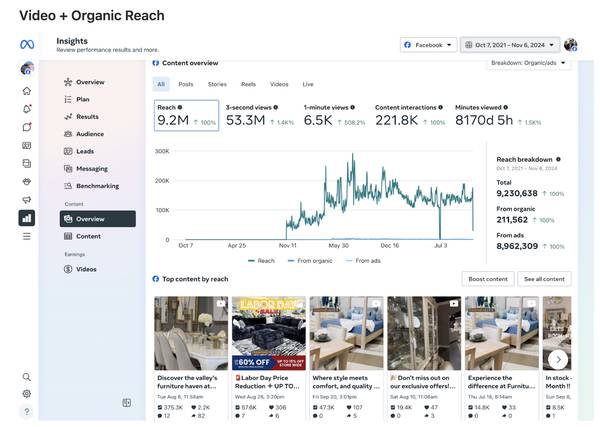Select the 3-second views 53.3M metric
Viewport: 600px width, 427px height.
260,116
